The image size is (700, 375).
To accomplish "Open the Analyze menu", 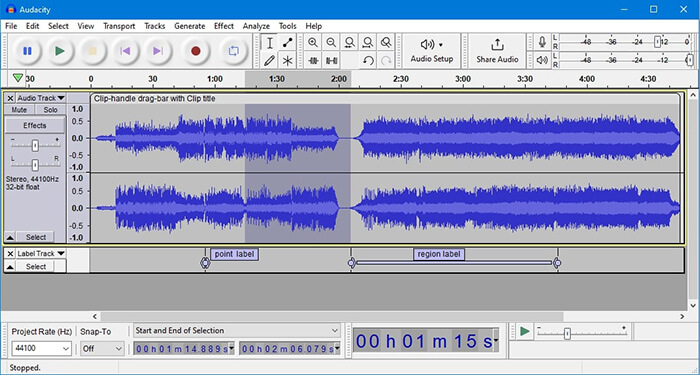I will tap(256, 26).
